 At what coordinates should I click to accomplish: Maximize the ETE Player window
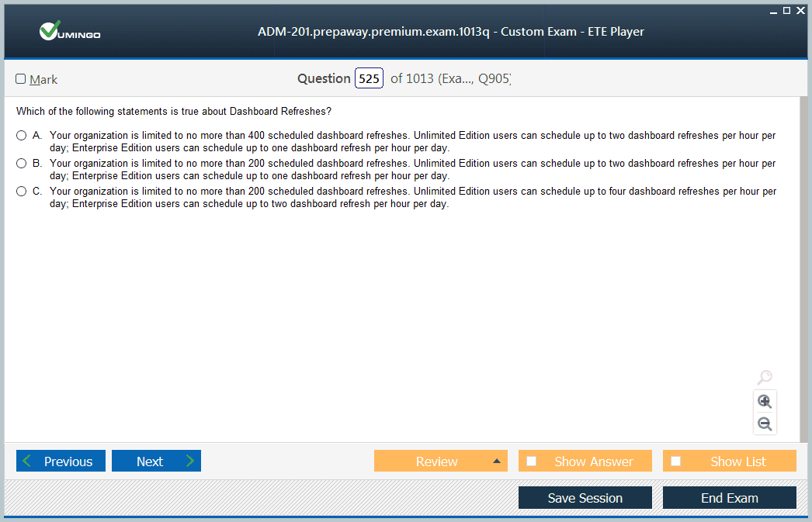[x=786, y=10]
